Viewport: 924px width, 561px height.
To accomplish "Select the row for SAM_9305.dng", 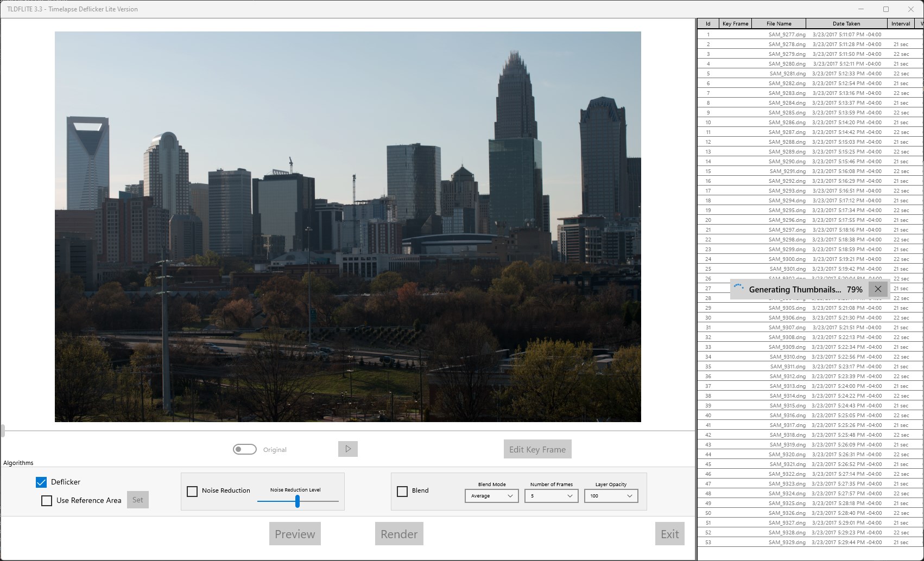I will (810, 308).
